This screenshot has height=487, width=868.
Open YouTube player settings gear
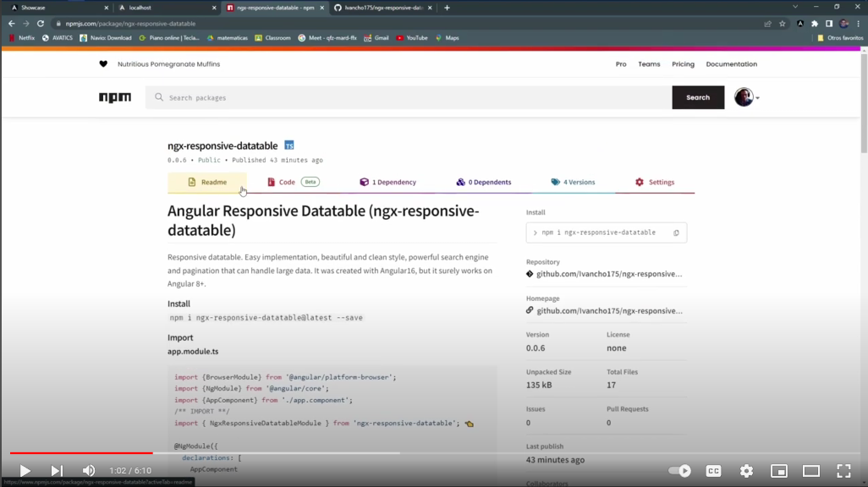[x=745, y=471]
